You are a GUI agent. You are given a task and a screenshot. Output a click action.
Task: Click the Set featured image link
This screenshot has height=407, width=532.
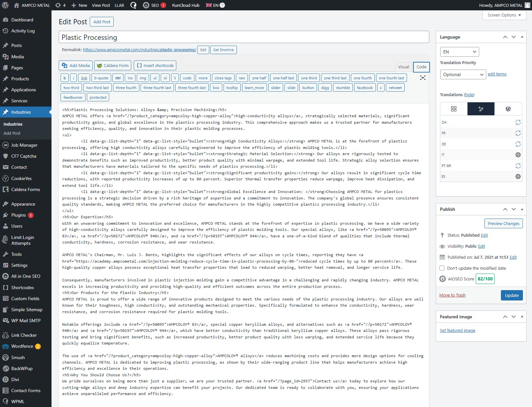(457, 331)
